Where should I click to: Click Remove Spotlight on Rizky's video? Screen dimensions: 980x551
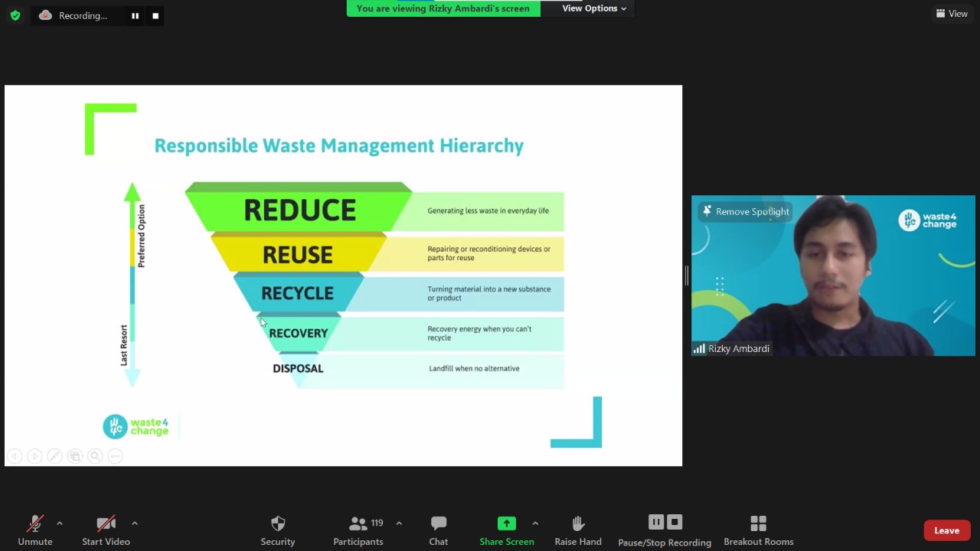click(x=745, y=211)
